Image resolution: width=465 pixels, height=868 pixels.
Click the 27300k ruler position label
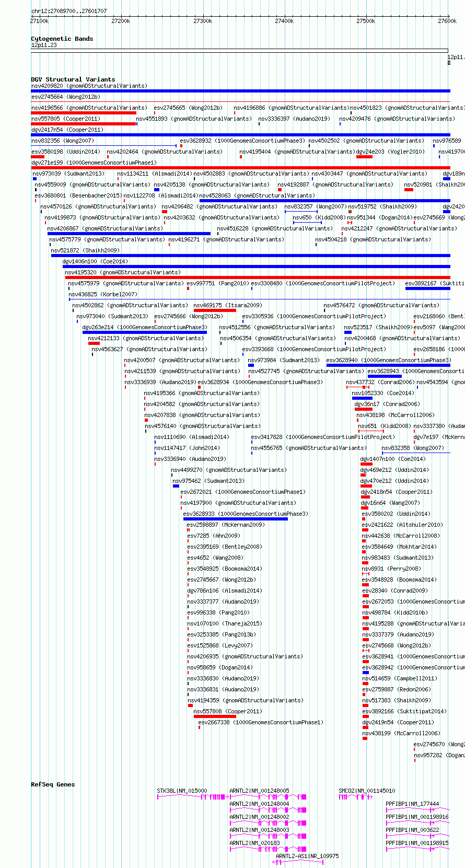tap(203, 21)
